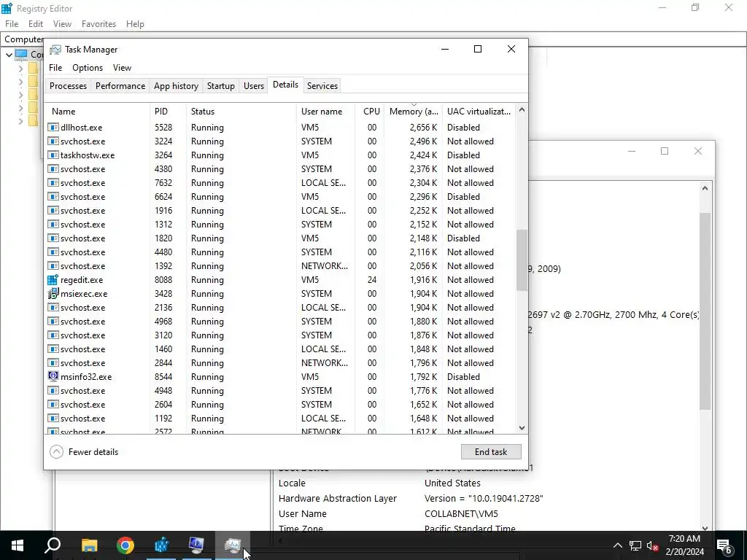The image size is (747, 560).
Task: Collapse Computer node in Registry Editor
Action: click(9, 55)
